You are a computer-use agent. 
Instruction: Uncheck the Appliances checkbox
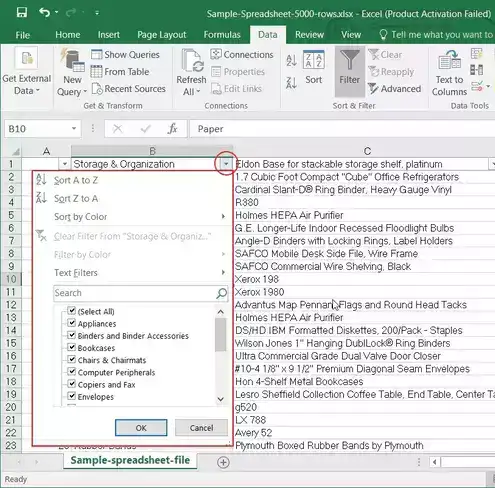point(71,323)
